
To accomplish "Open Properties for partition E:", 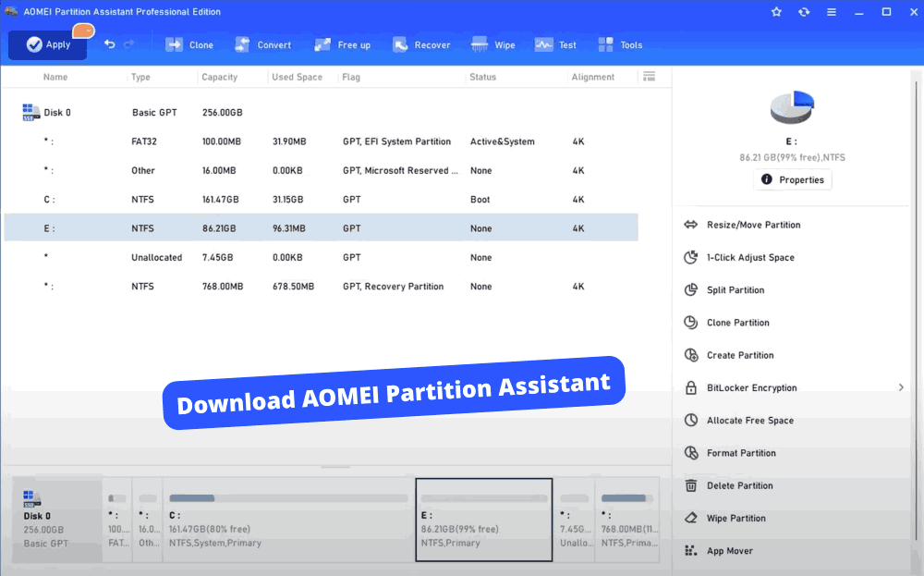I will click(x=793, y=179).
